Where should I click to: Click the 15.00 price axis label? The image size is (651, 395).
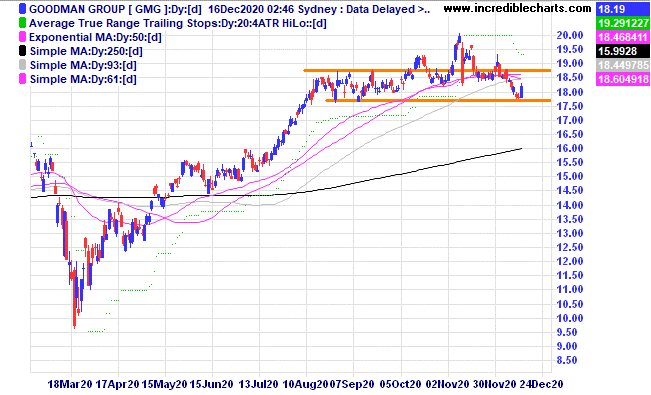point(570,177)
